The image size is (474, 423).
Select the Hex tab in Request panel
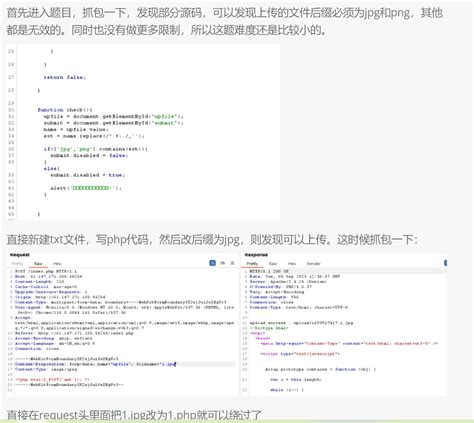pyautogui.click(x=57, y=264)
